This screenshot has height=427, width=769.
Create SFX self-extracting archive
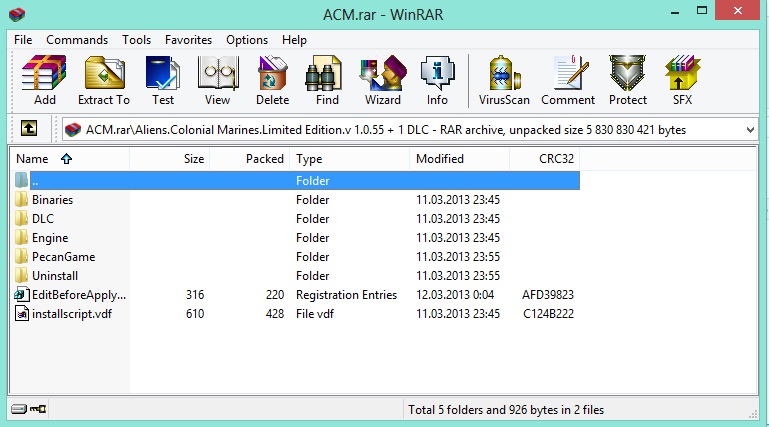[x=682, y=80]
